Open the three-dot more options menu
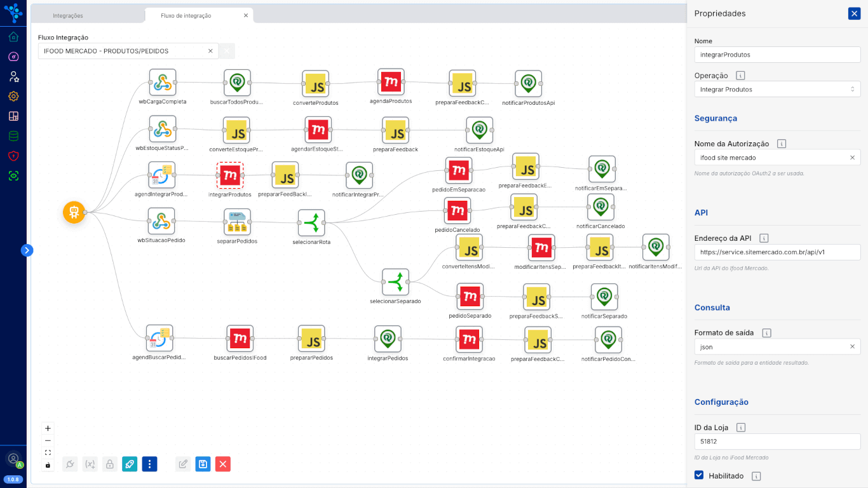868x488 pixels. pos(149,464)
